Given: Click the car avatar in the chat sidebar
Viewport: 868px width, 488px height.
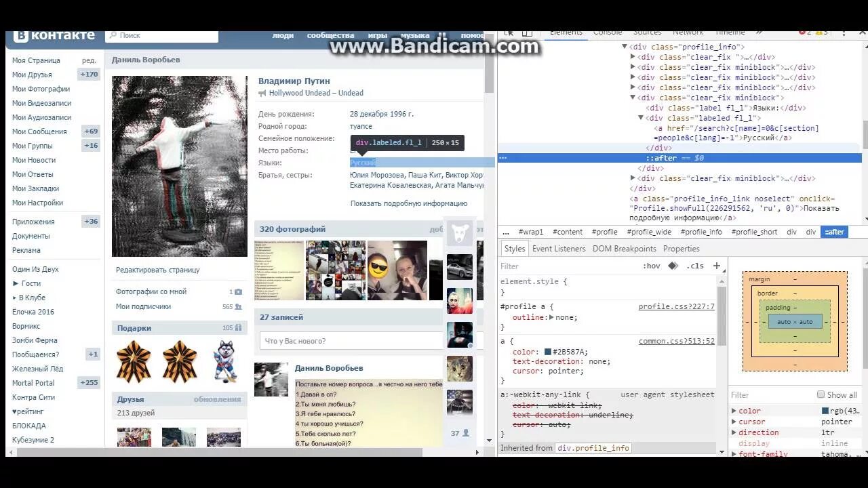Looking at the screenshot, I should pos(460,267).
